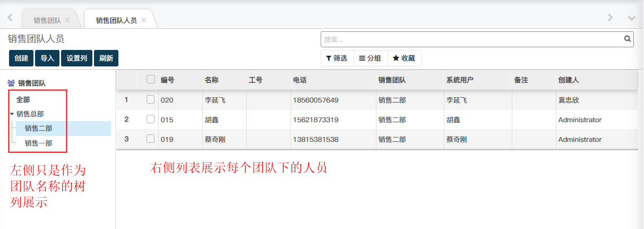This screenshot has height=229, width=644.
Task: Select the checkbox for record 015
Action: (151, 119)
